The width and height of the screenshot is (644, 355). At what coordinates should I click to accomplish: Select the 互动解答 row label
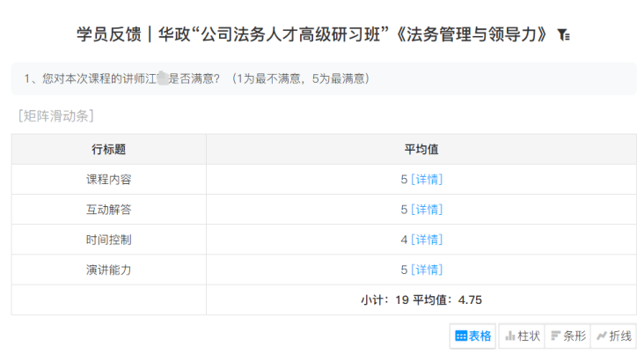(x=108, y=210)
